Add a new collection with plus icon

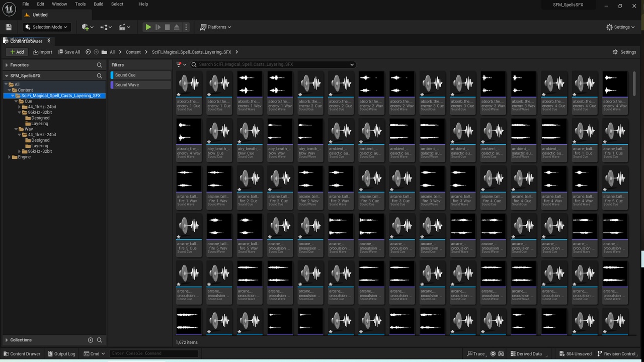[x=91, y=340]
